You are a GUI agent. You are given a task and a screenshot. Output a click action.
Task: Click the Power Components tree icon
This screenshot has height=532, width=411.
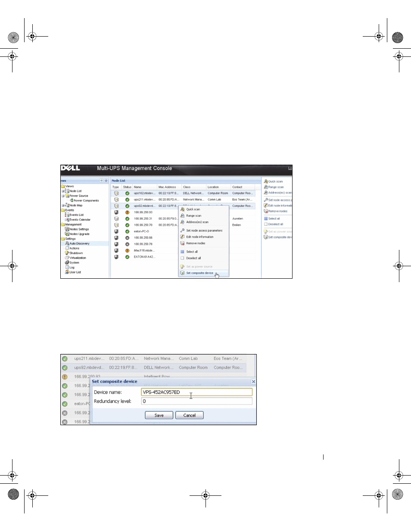tap(72, 200)
